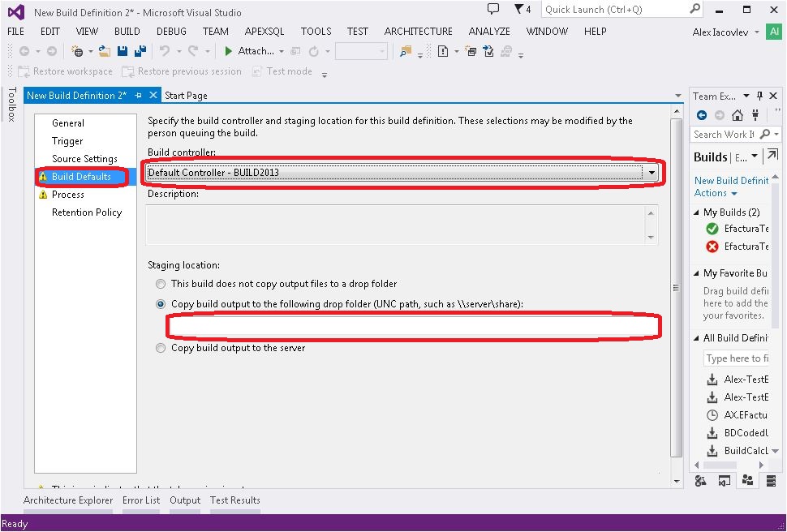Select the General section
This screenshot has width=787, height=532.
click(68, 123)
